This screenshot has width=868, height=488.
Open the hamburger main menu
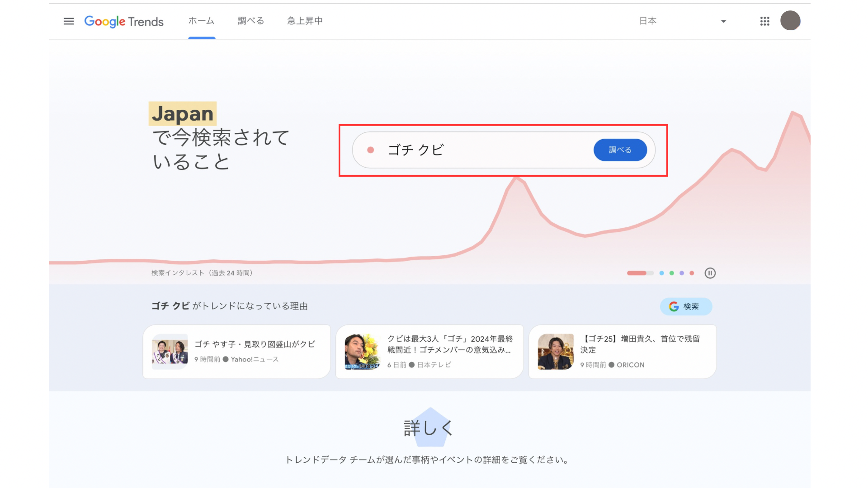(69, 21)
